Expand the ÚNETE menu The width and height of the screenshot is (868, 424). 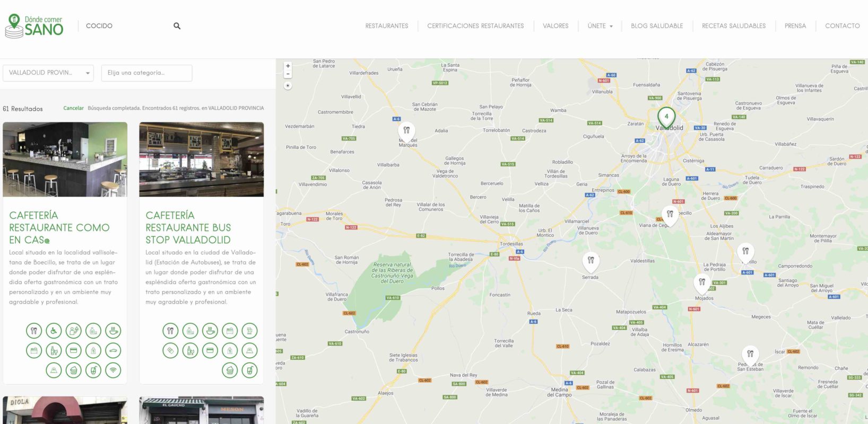600,26
